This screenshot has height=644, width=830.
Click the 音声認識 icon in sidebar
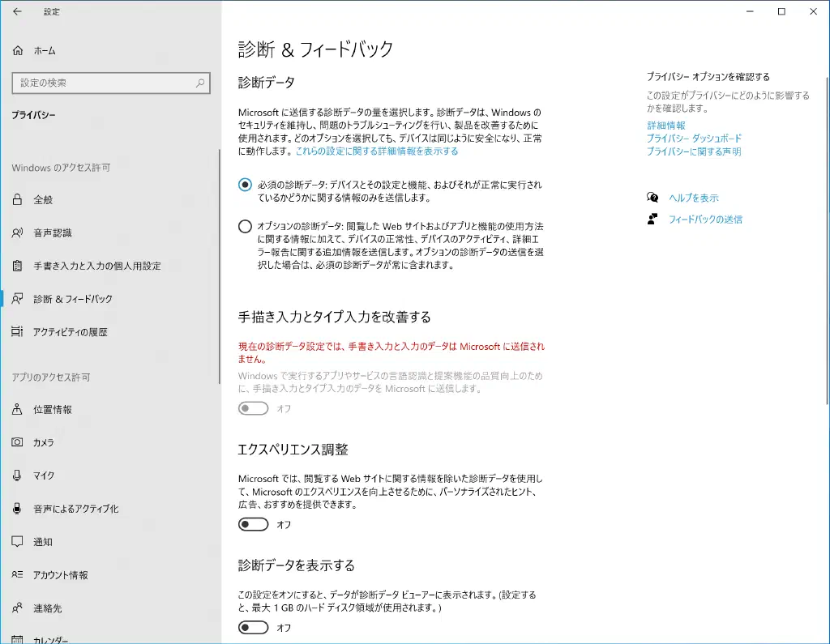[x=18, y=233]
